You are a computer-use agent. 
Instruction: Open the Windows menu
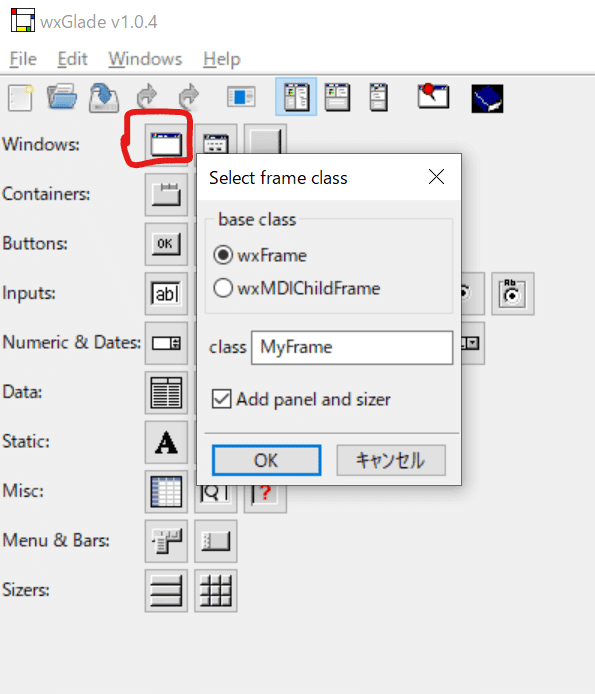pyautogui.click(x=145, y=59)
